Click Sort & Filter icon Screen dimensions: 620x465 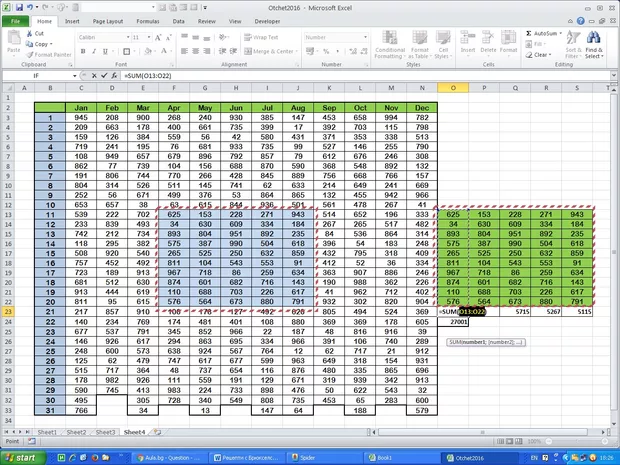[573, 38]
